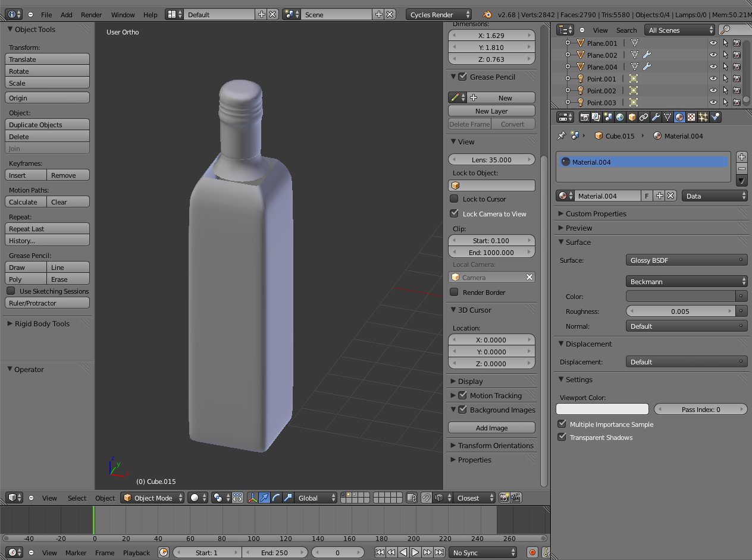Disable the Lock Camera to View checkbox
The width and height of the screenshot is (752, 560).
click(x=454, y=213)
